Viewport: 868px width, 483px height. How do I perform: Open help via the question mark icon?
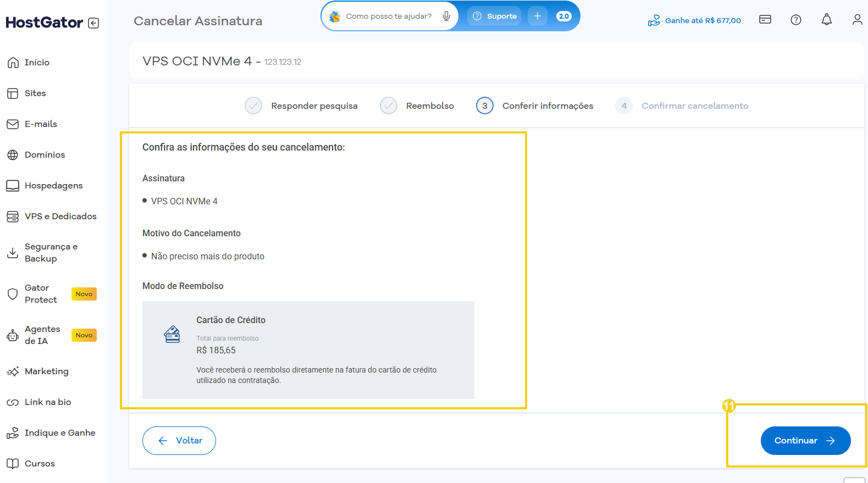(x=796, y=20)
